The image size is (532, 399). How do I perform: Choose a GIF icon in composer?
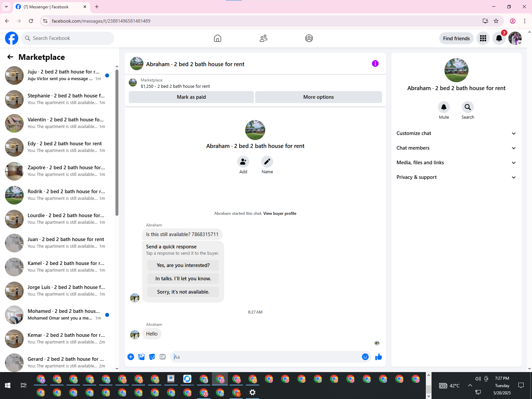pos(163,357)
